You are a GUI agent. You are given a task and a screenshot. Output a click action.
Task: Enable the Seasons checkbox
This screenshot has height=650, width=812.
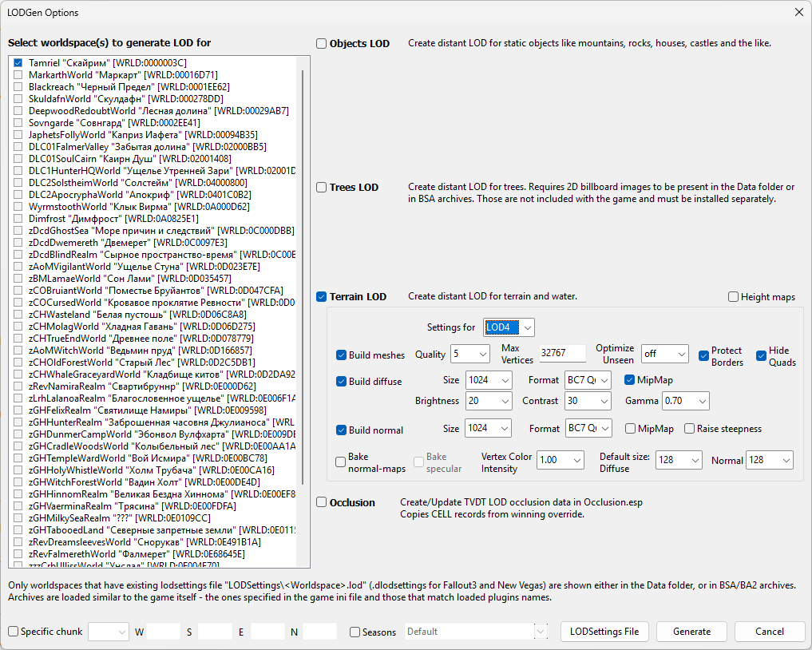(x=355, y=632)
